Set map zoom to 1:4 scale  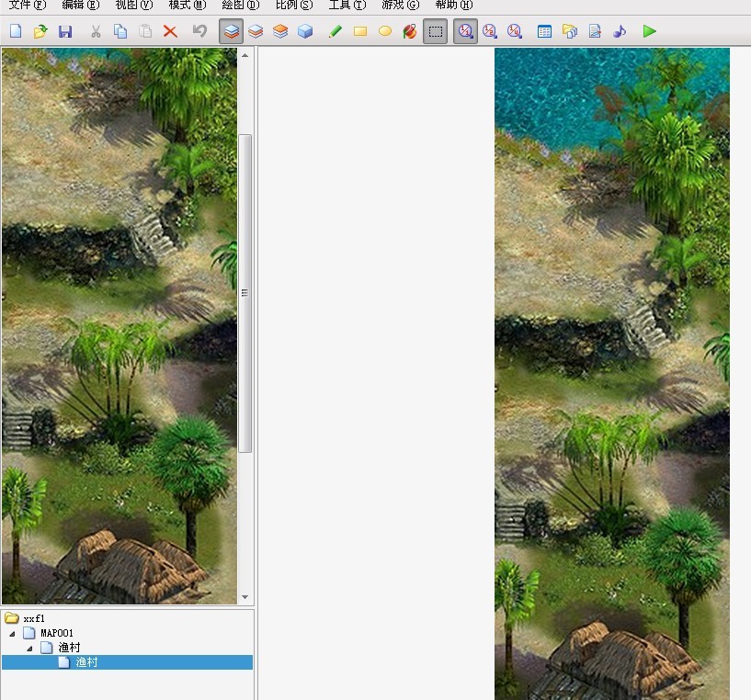[515, 31]
